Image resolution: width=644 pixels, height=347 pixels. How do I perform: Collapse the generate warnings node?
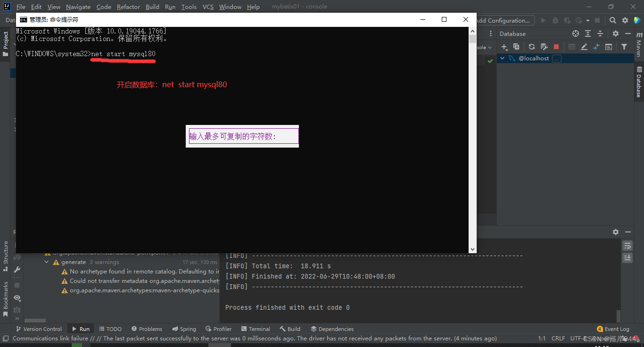pos(46,262)
